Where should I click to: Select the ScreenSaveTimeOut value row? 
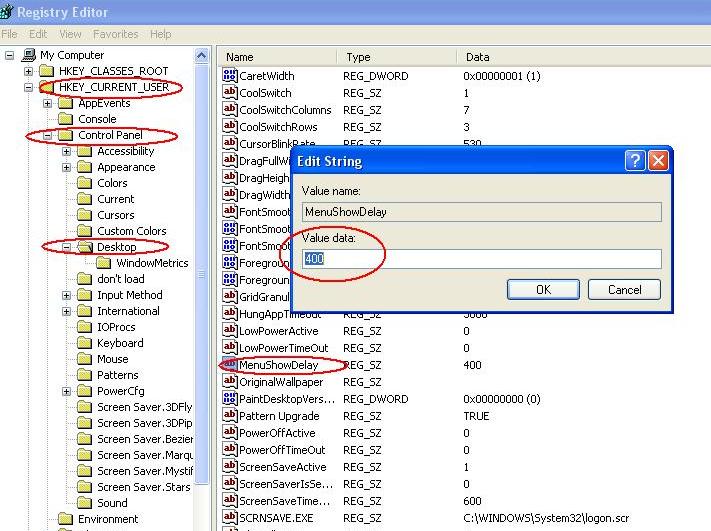point(285,501)
